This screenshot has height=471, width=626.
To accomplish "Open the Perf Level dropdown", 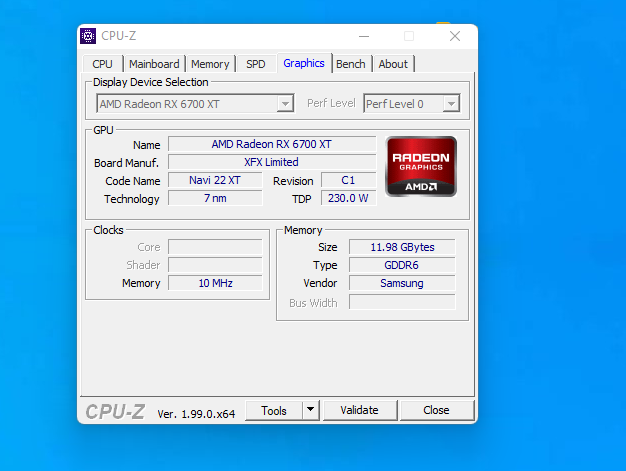I will [451, 104].
